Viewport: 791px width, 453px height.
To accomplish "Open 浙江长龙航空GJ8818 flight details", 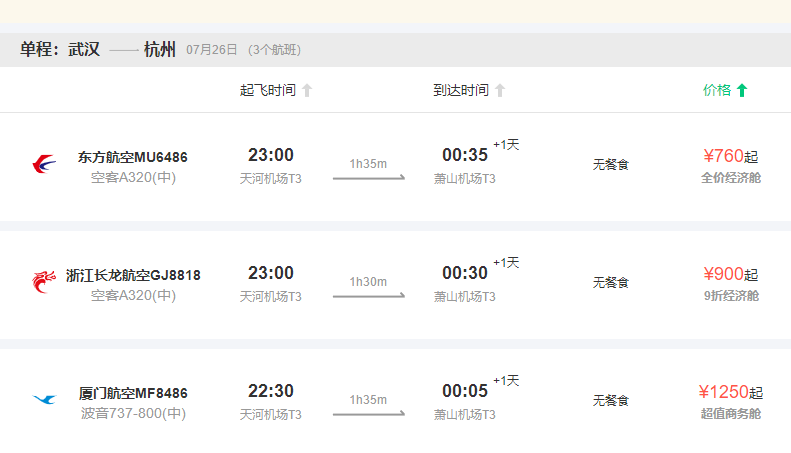I will 133,275.
